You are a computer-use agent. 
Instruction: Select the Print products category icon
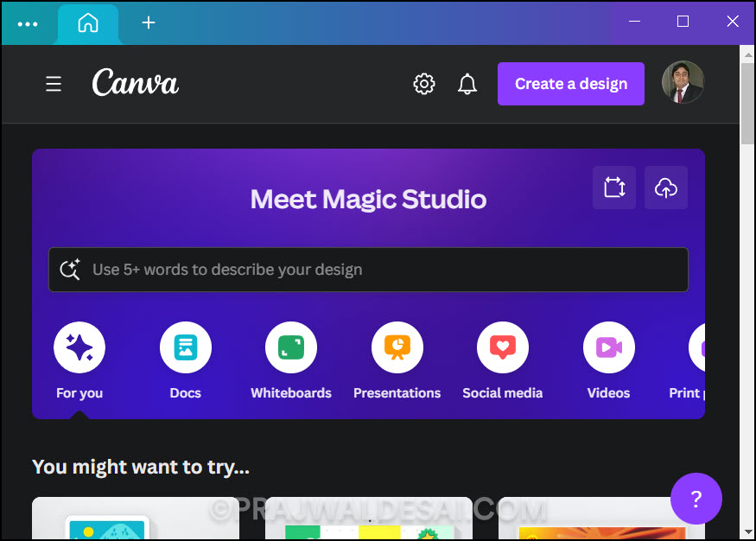point(697,347)
